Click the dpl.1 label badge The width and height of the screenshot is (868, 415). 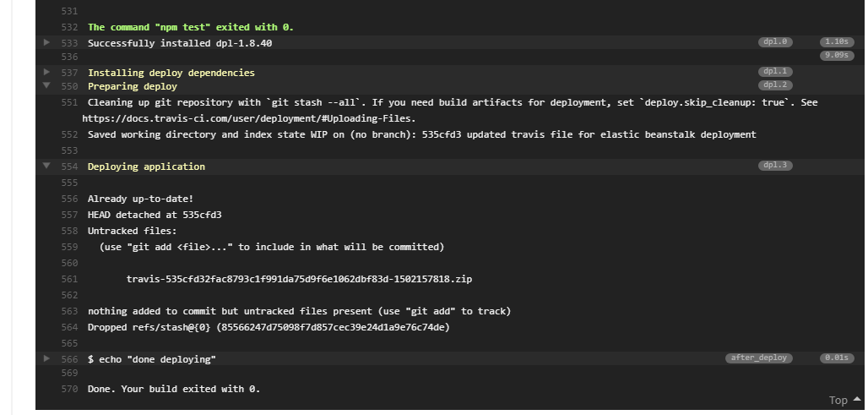pyautogui.click(x=775, y=72)
